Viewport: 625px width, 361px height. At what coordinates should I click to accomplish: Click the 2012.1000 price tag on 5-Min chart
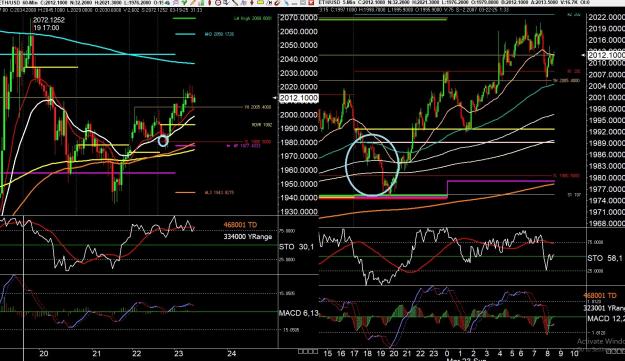click(606, 55)
